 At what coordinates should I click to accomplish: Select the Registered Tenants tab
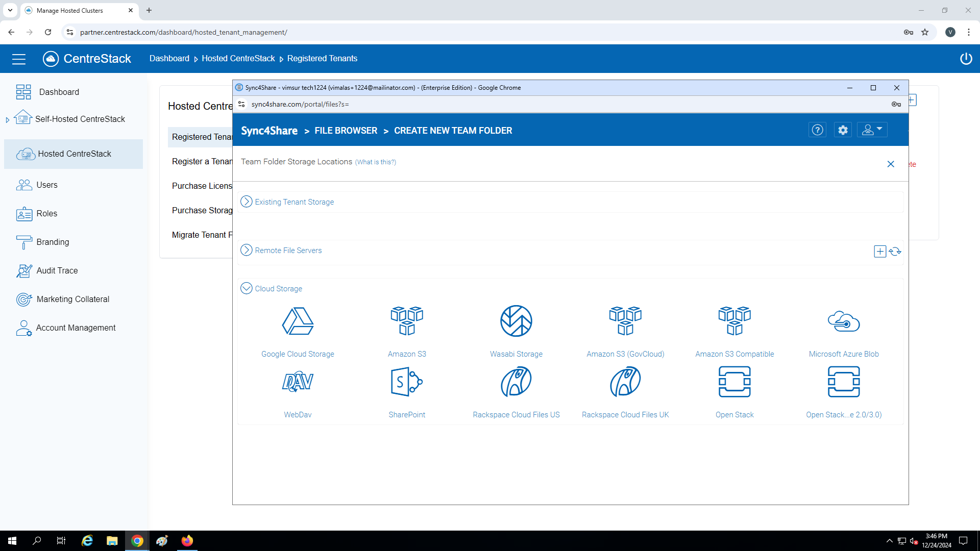200,137
